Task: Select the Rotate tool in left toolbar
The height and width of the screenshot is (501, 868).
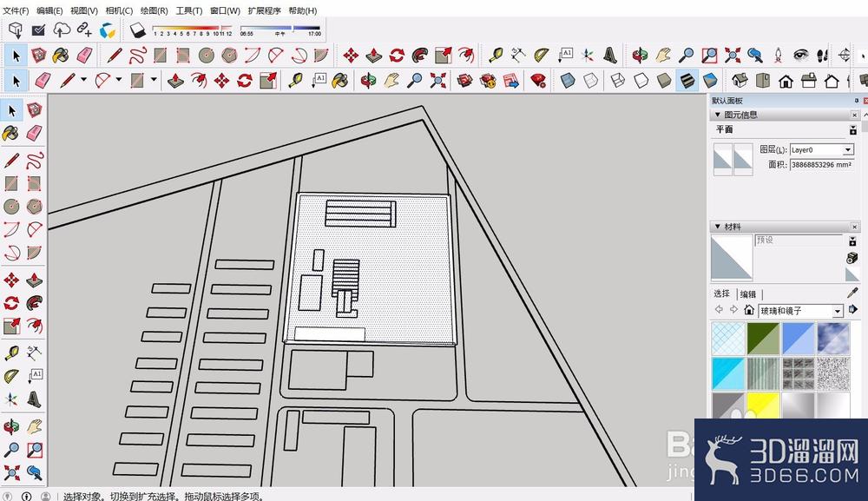Action: [11, 303]
